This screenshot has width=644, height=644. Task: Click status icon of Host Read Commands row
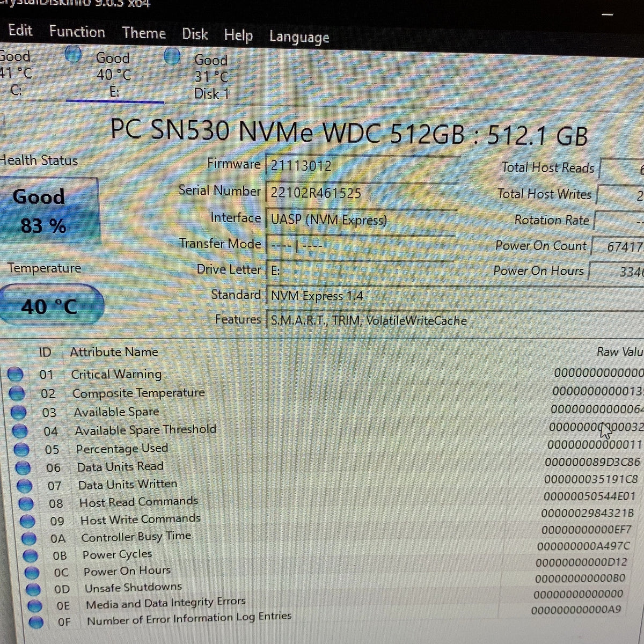(x=27, y=503)
